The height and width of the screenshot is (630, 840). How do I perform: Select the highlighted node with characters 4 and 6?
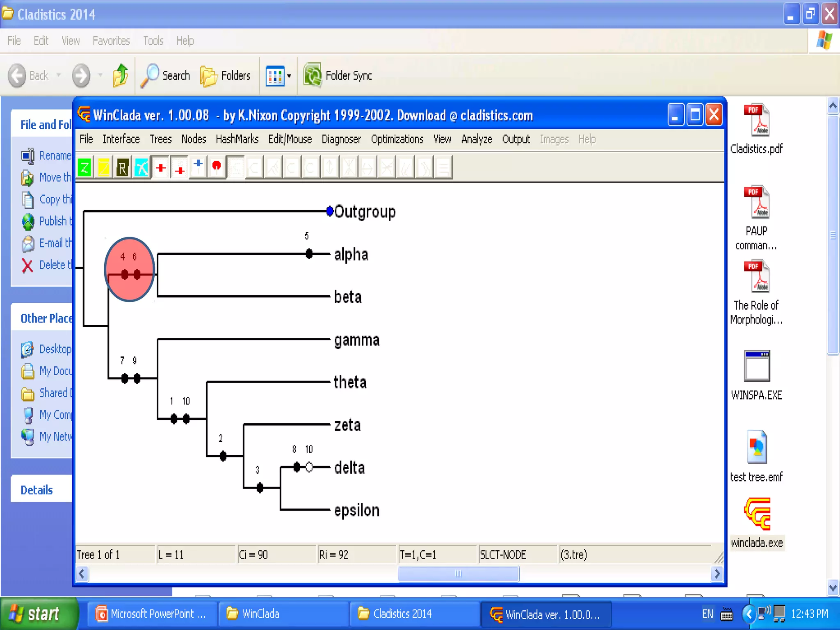click(x=130, y=270)
